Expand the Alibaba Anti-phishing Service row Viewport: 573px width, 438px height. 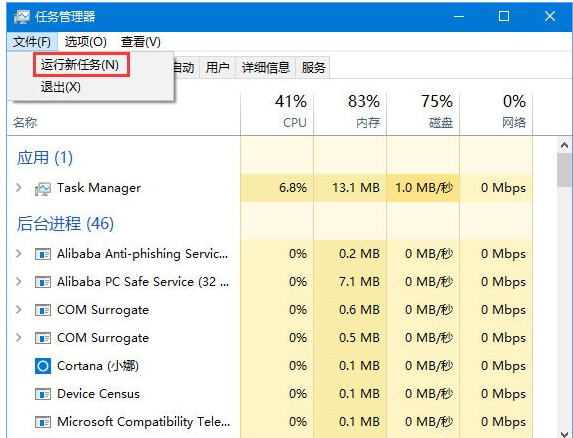(19, 254)
